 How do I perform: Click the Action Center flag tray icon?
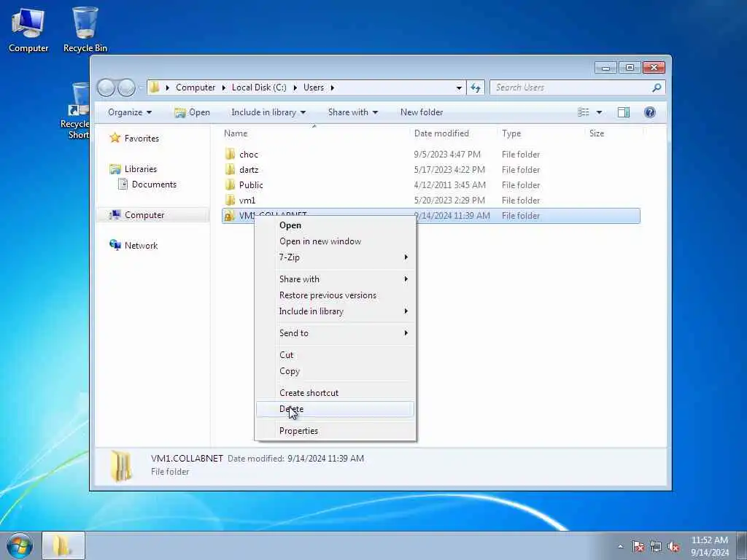tap(638, 547)
